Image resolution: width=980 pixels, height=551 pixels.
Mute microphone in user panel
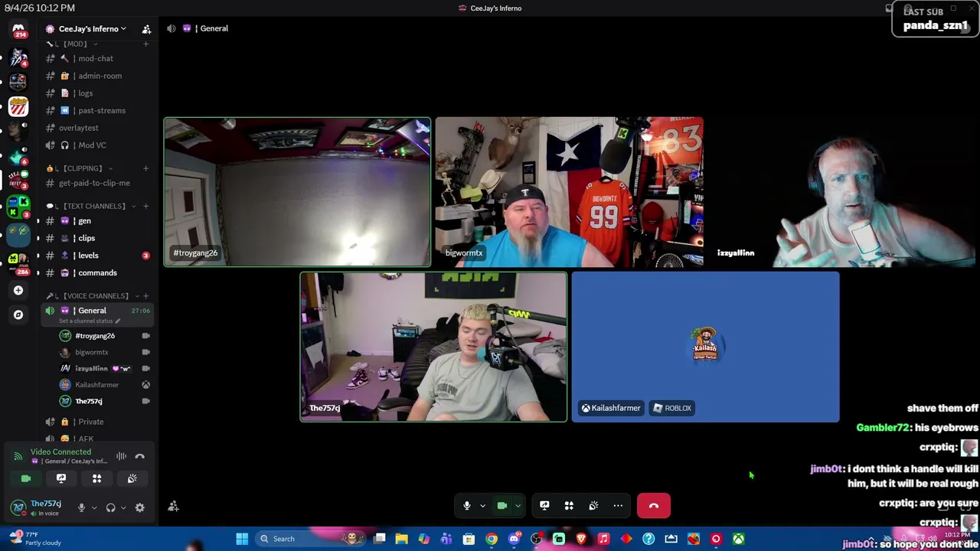[81, 507]
